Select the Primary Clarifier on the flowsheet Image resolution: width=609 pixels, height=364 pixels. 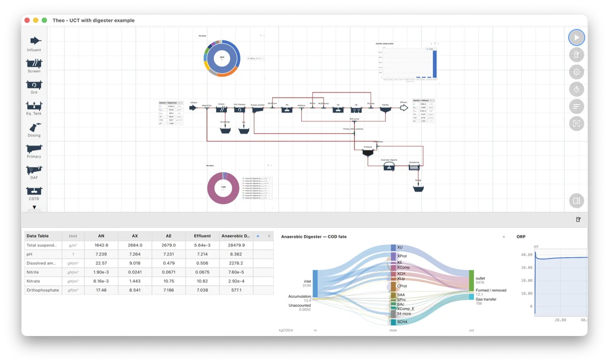[257, 110]
